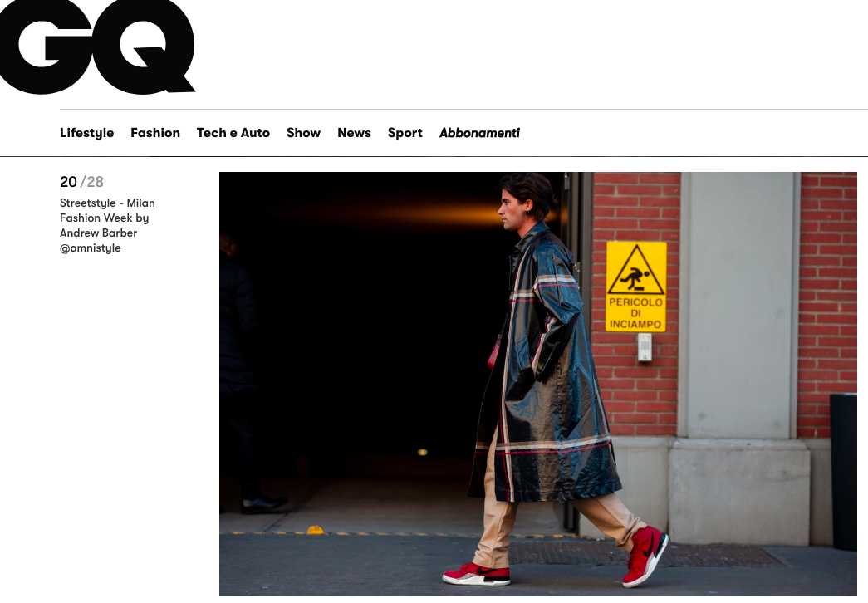Viewport: 868px width, 603px height.
Task: Click the black plaid vinyl coat
Action: 545,365
